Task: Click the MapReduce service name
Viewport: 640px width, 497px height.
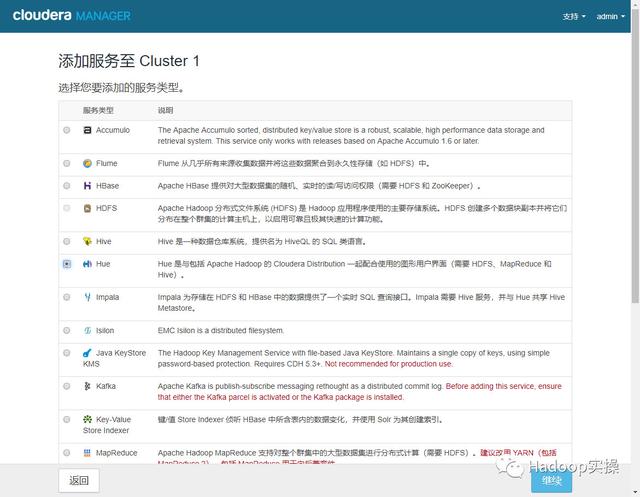Action: click(x=116, y=453)
